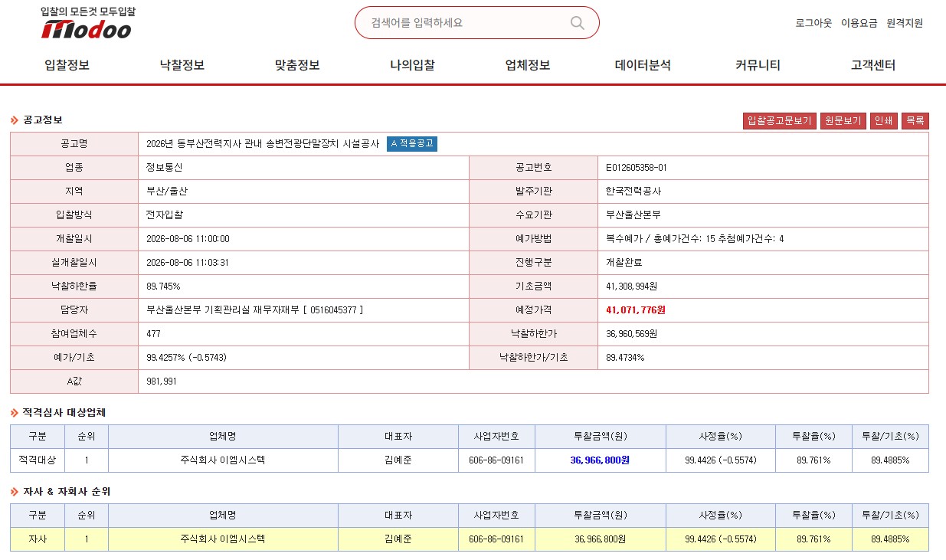Click business number 606-86-09161 in 적격대상 row

coord(496,460)
